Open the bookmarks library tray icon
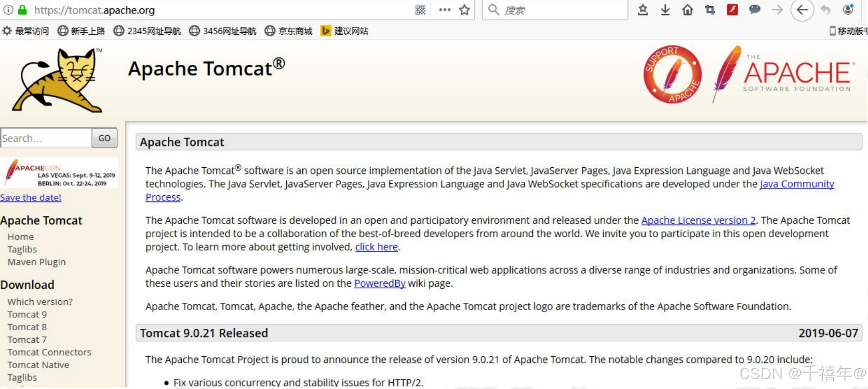This screenshot has width=868, height=389. 643,10
